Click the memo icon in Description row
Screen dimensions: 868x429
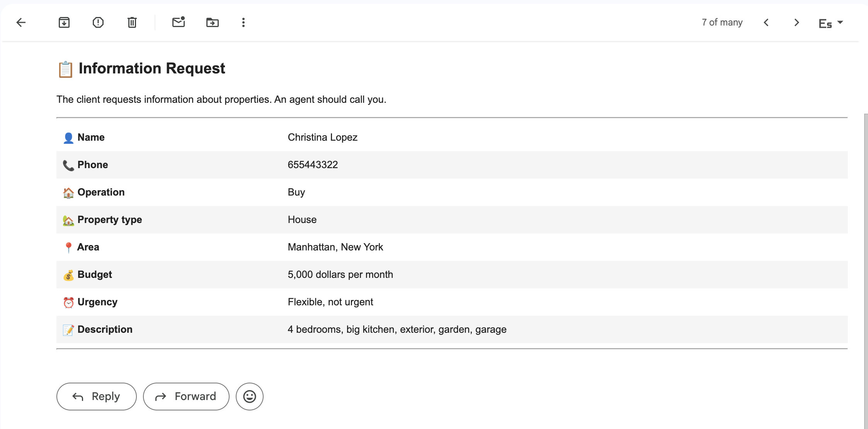coord(68,330)
